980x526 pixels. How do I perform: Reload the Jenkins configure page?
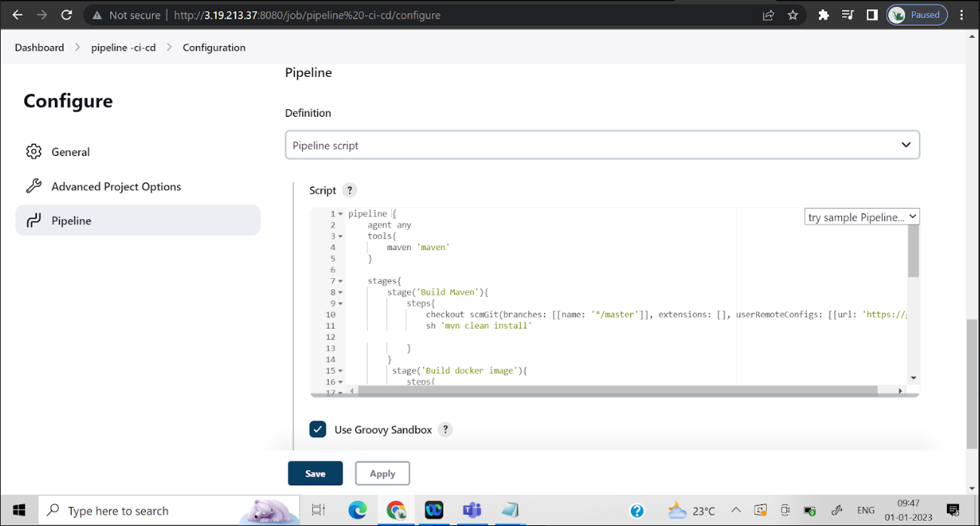point(66,14)
